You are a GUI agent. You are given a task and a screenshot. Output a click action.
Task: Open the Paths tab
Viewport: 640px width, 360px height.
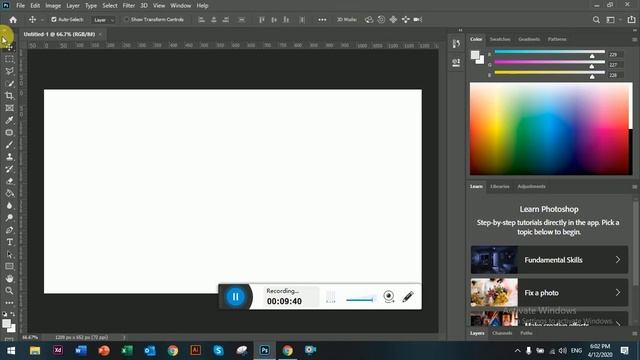526,333
